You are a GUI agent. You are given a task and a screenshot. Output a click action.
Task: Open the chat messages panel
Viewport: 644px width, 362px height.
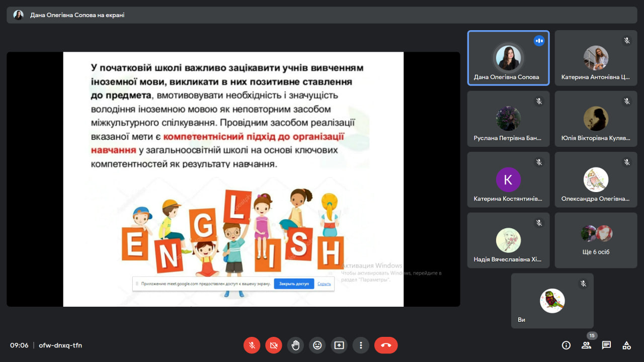coord(606,345)
